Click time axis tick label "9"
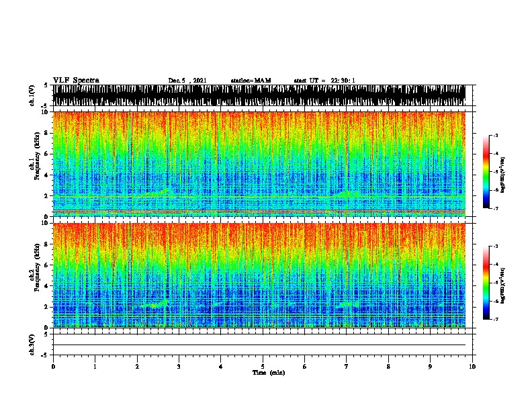Screen dimensions: 532x411 tap(430, 367)
